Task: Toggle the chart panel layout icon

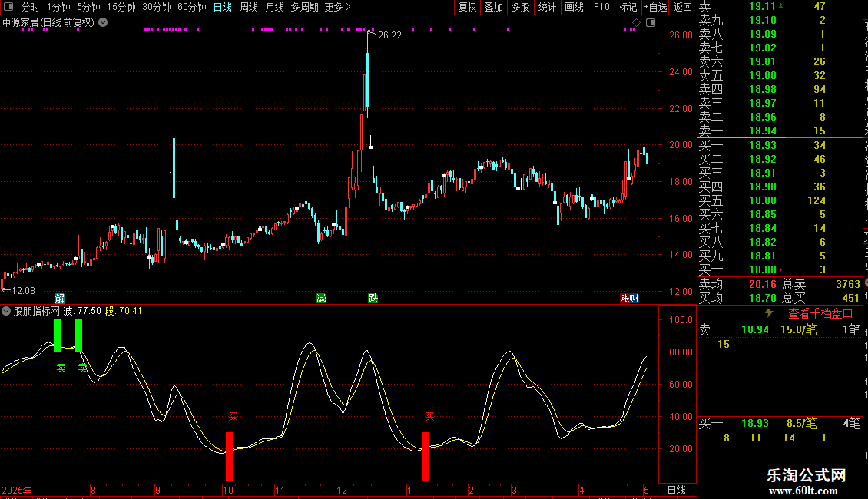Action: pyautogui.click(x=651, y=23)
